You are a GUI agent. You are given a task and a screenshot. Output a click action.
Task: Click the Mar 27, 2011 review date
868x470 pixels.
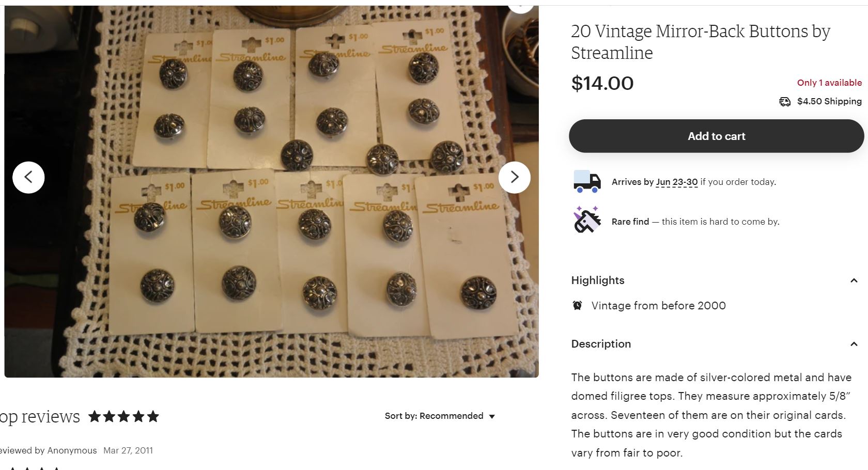pyautogui.click(x=128, y=450)
